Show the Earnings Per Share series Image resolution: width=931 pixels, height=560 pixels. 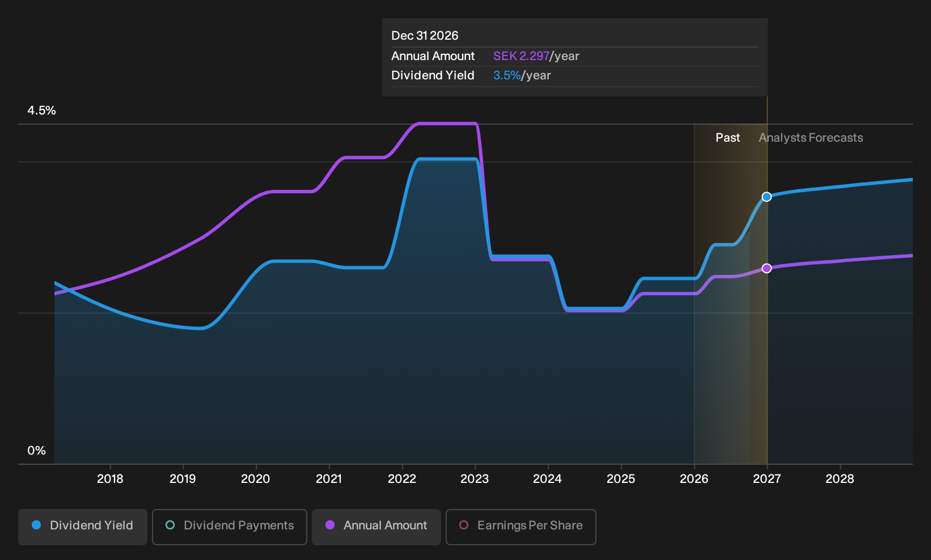(521, 527)
